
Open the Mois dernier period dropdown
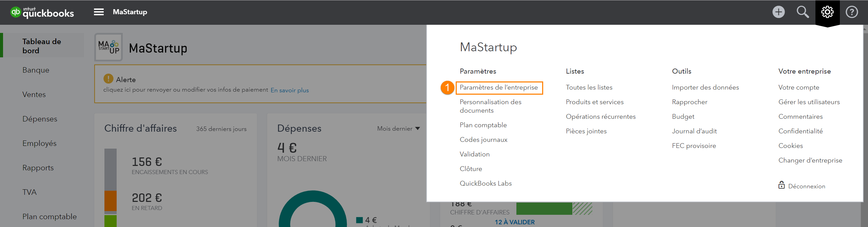click(398, 129)
